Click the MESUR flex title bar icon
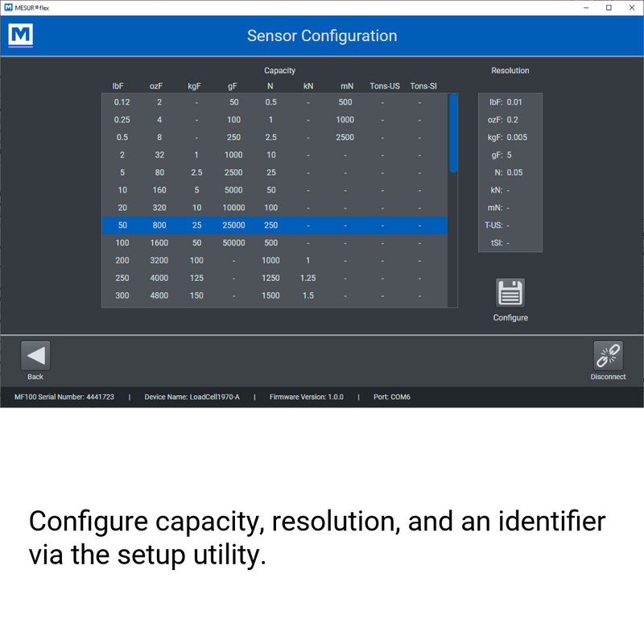Image resolution: width=644 pixels, height=644 pixels. [x=8, y=7]
